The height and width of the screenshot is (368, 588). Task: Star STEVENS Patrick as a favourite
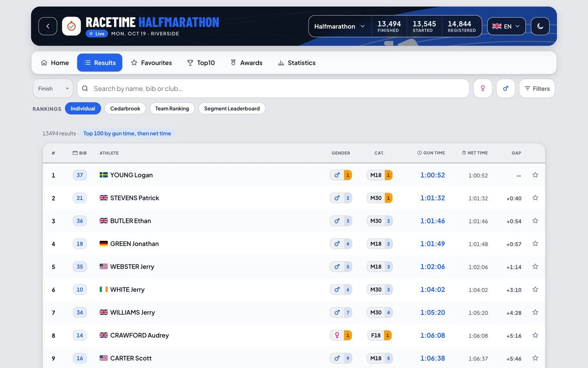click(x=535, y=198)
